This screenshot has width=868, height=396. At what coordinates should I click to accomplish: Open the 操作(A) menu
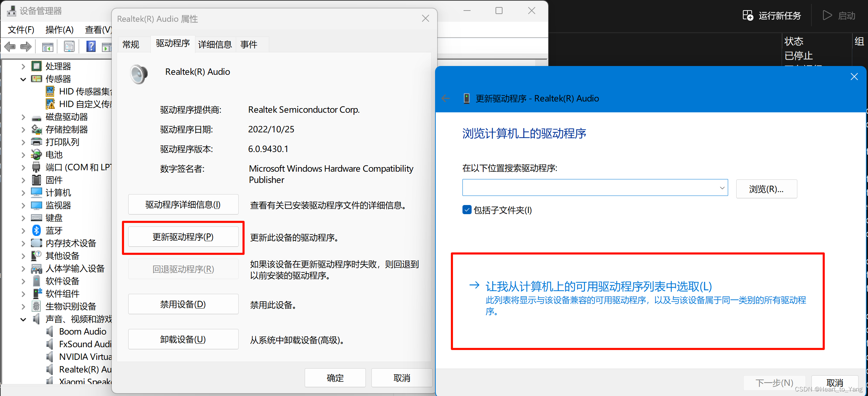[x=59, y=30]
